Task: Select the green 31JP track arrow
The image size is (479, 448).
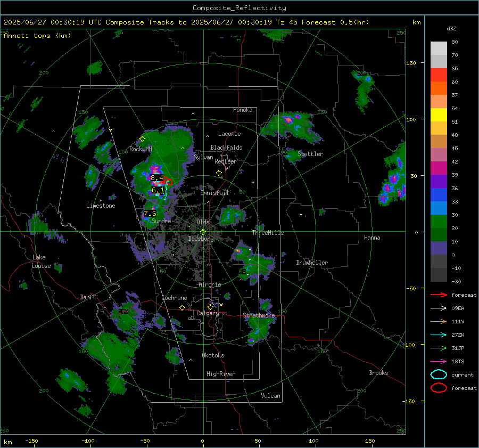Action: click(x=439, y=348)
